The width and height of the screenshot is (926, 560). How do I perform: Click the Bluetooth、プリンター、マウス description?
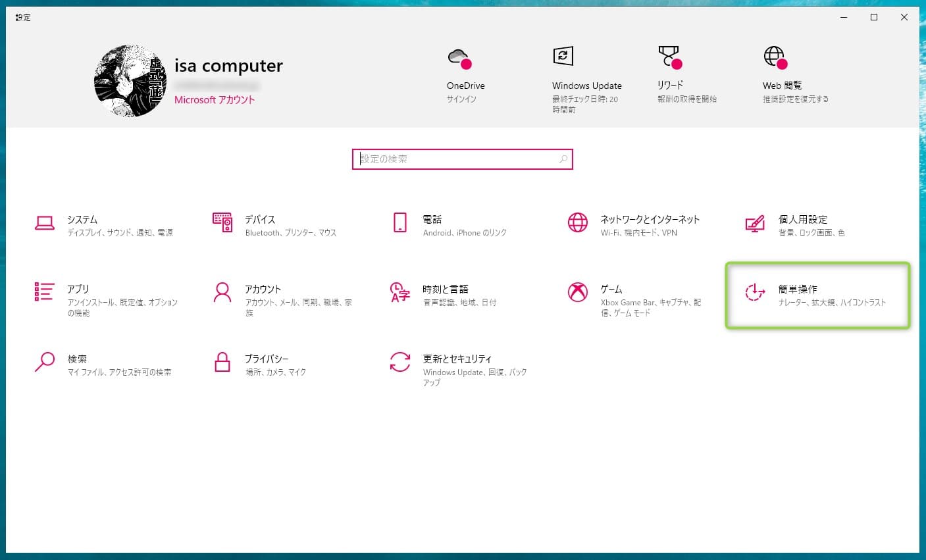pyautogui.click(x=291, y=233)
